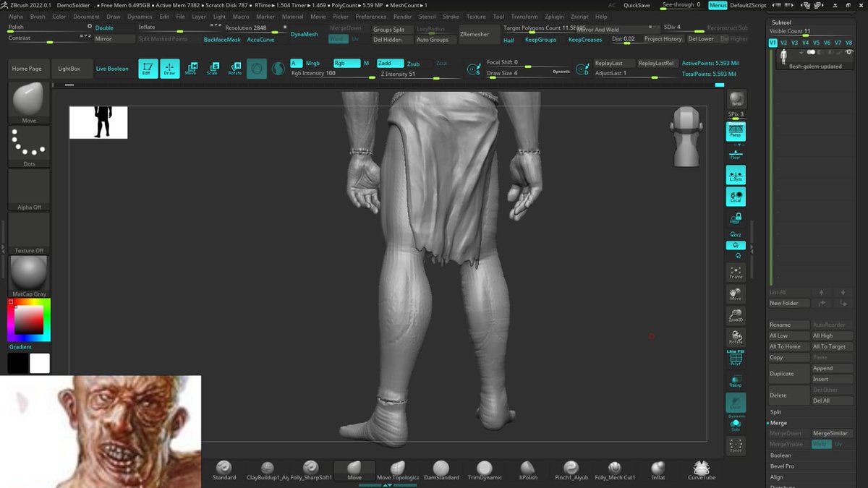
Task: Expand the Bevel Pro section
Action: coord(788,466)
